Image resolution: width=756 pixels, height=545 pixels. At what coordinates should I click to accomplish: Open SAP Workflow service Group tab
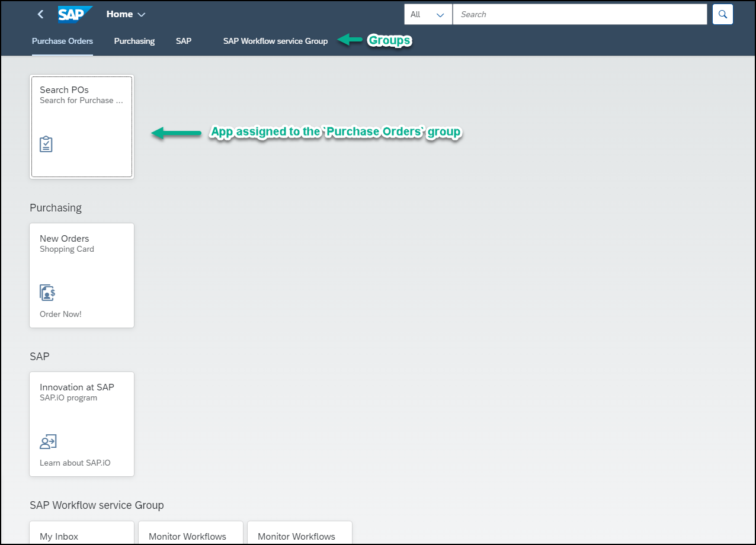(x=276, y=41)
